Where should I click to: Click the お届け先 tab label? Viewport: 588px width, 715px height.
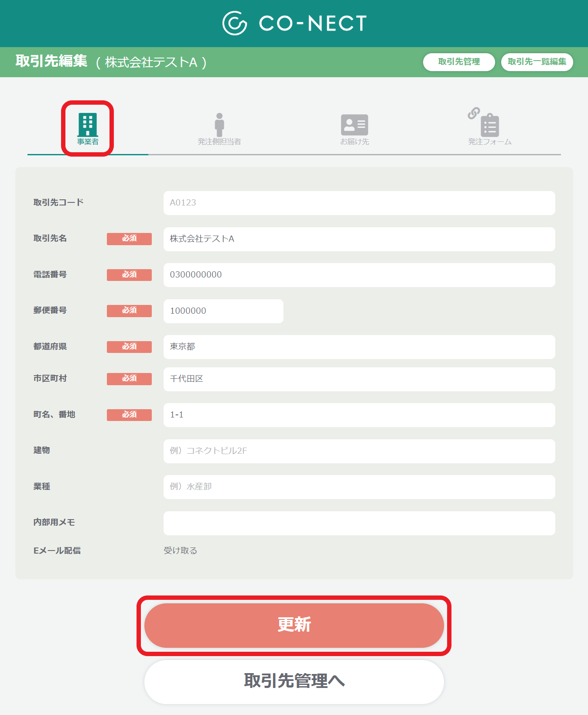point(355,142)
